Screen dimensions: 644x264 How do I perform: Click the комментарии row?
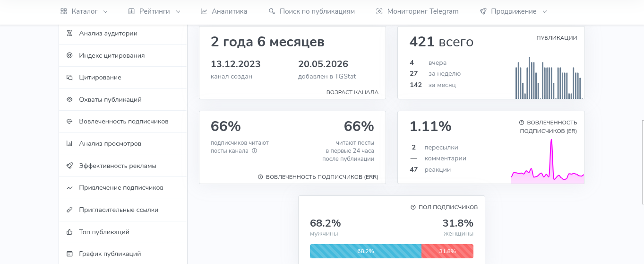pos(438,158)
